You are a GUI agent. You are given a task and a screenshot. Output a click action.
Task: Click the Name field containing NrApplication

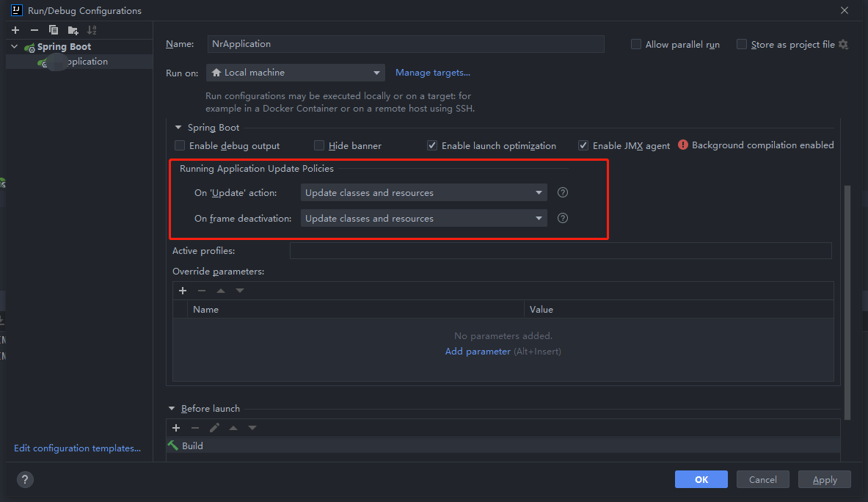(x=406, y=44)
